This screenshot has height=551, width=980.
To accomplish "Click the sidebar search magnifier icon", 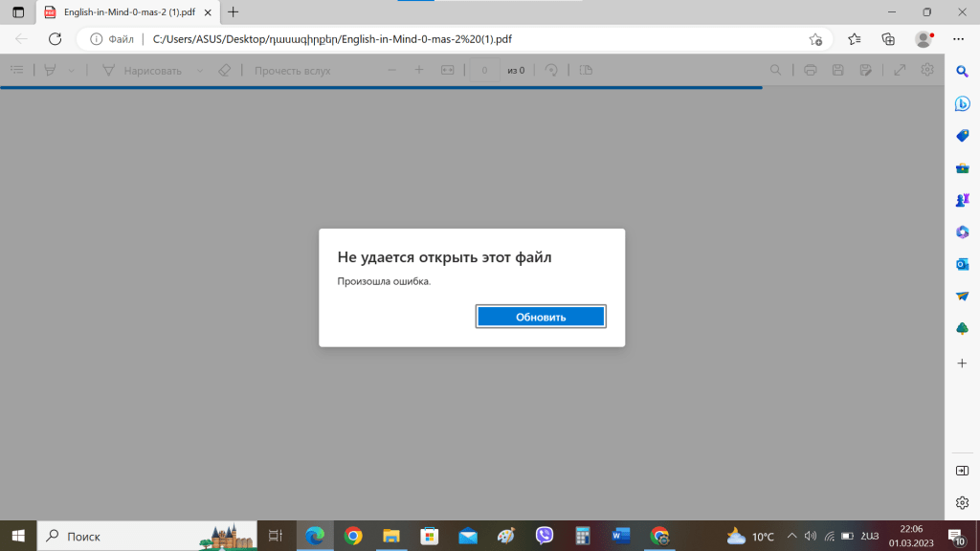I will click(x=962, y=72).
